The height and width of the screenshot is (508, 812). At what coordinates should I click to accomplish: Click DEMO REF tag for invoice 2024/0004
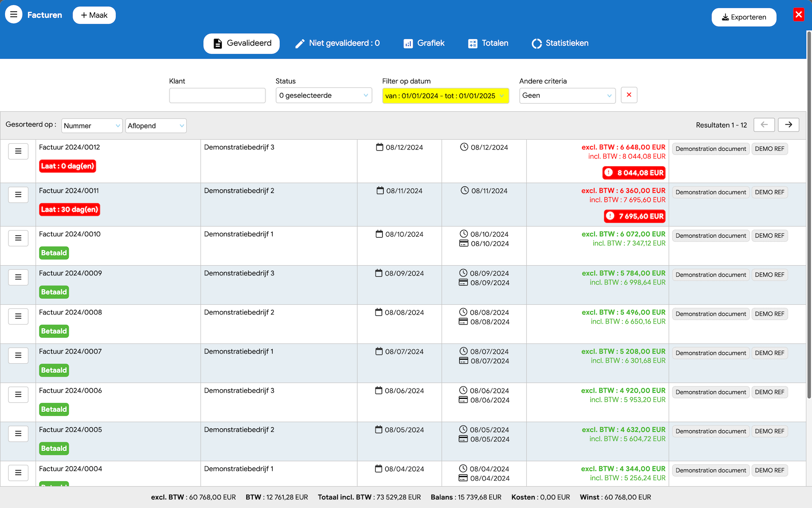tap(769, 470)
